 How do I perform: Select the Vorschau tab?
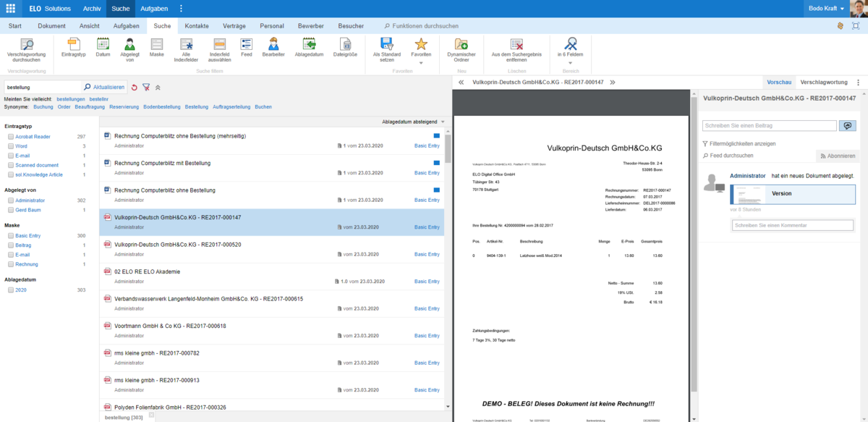[x=778, y=83]
